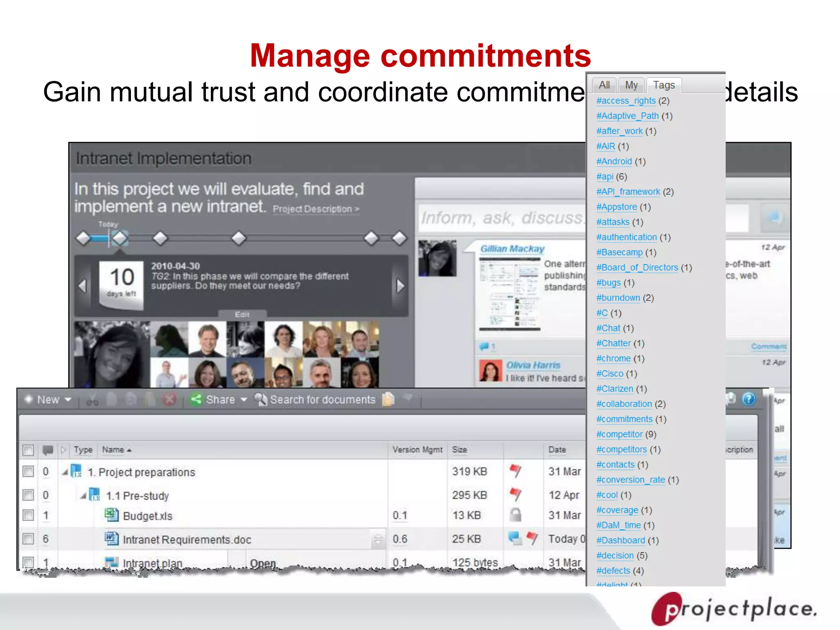Open the Share dropdown arrow
The height and width of the screenshot is (630, 840).
tap(244, 399)
